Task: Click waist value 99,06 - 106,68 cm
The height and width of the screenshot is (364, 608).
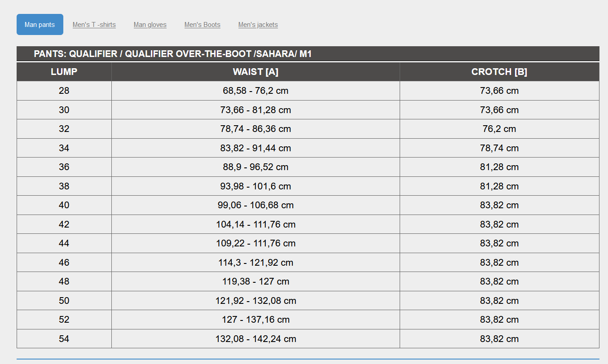Action: 256,205
